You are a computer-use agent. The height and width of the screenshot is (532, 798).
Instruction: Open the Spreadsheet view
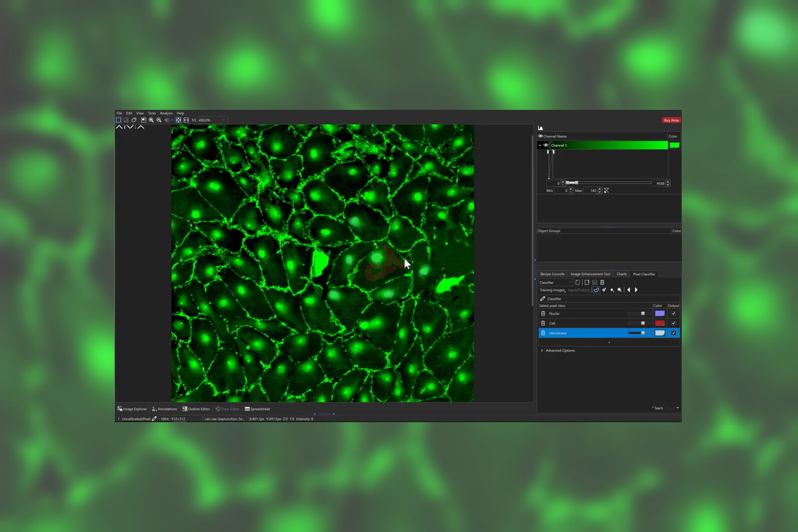[257, 409]
